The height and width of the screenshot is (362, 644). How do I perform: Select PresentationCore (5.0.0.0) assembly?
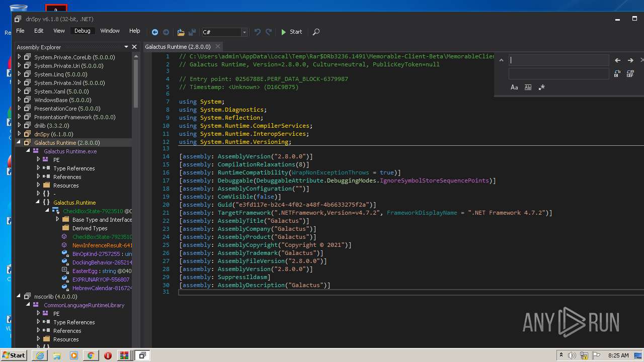pos(67,109)
